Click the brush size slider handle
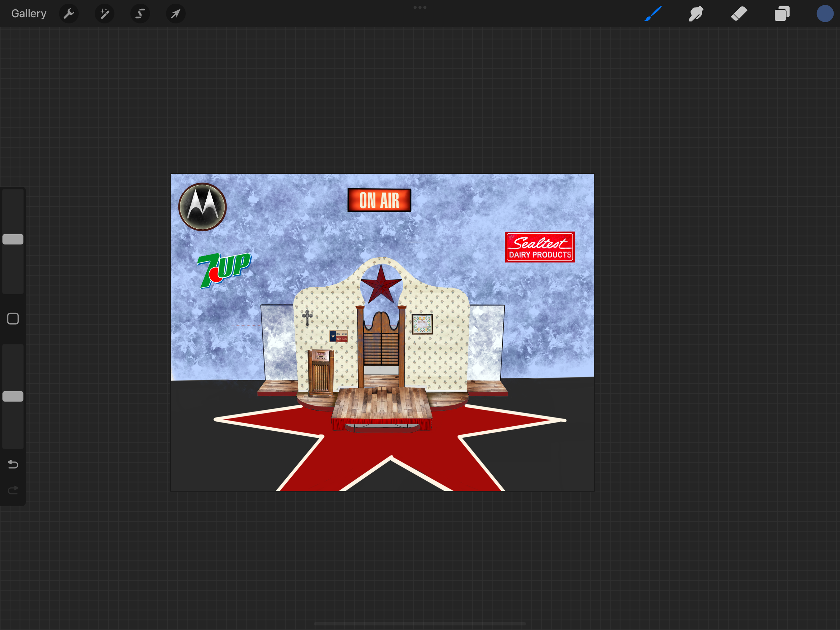This screenshot has width=840, height=630. pyautogui.click(x=13, y=239)
